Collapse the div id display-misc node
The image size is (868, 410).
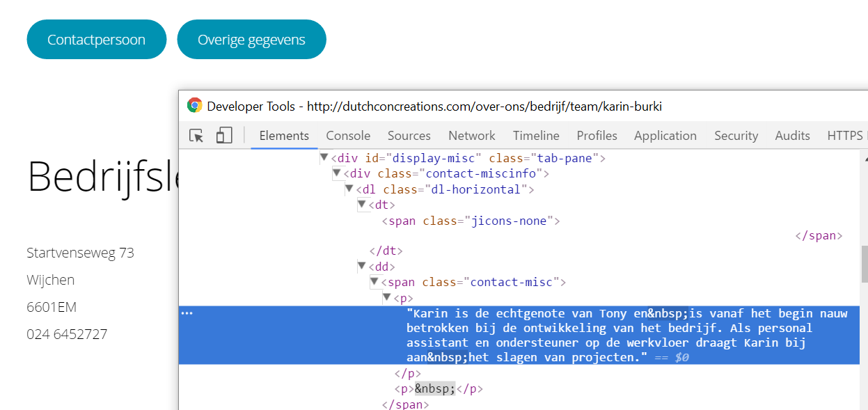324,158
